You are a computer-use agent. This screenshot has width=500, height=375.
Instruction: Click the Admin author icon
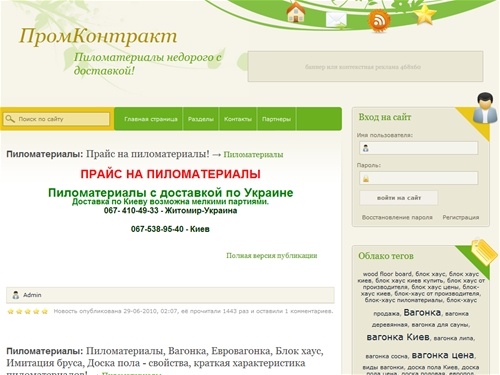(x=16, y=295)
